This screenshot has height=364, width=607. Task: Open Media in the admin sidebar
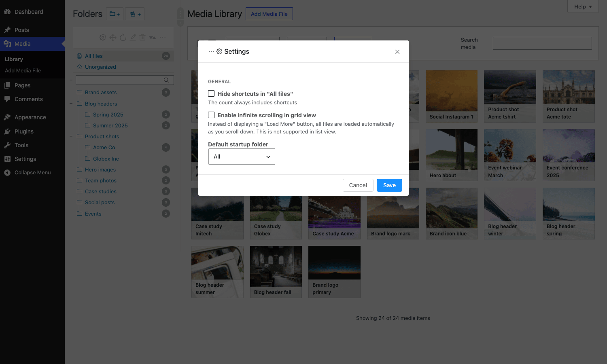pyautogui.click(x=32, y=44)
